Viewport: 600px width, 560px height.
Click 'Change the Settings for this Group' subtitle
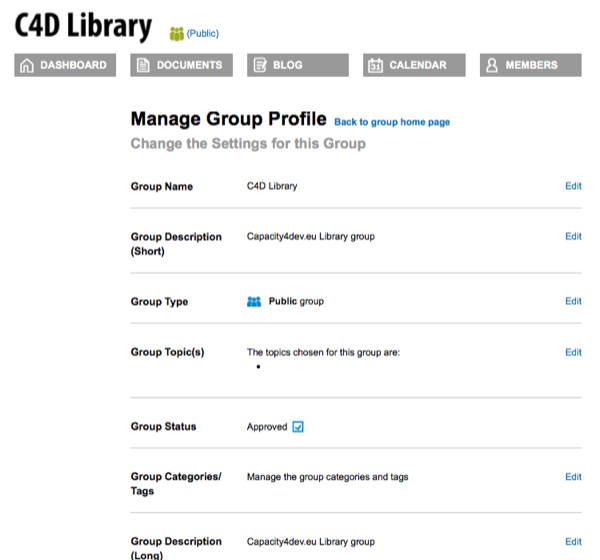[248, 144]
